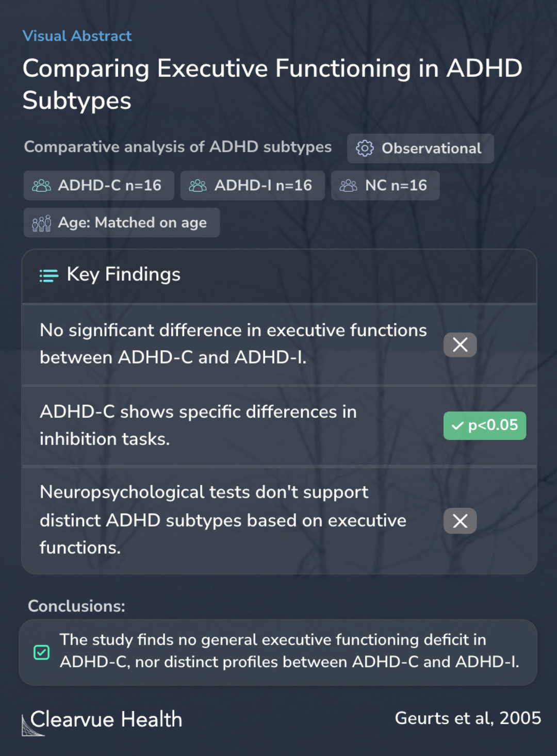Select the Age: Matched on age tag
The height and width of the screenshot is (756, 557).
[x=122, y=223]
